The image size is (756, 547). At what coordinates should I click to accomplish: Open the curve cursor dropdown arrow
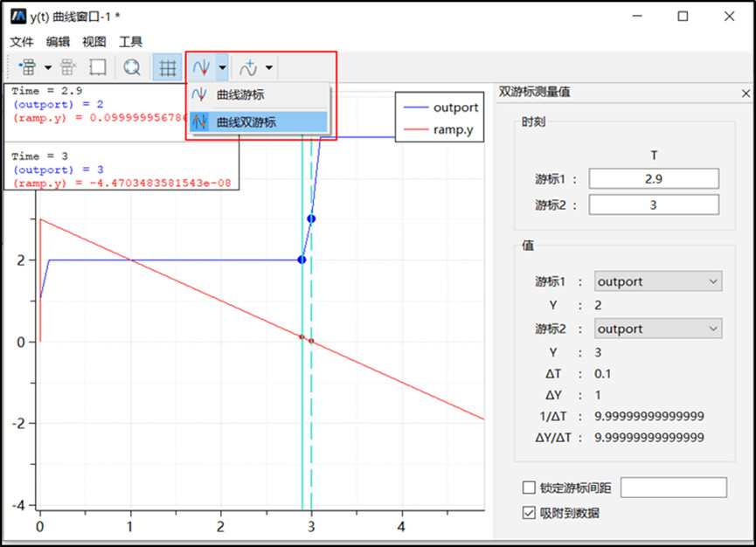point(222,67)
